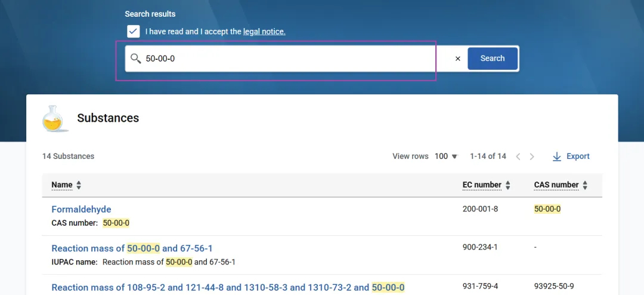This screenshot has width=644, height=295.
Task: Click the search input field containing 50-00-0
Action: click(x=280, y=59)
